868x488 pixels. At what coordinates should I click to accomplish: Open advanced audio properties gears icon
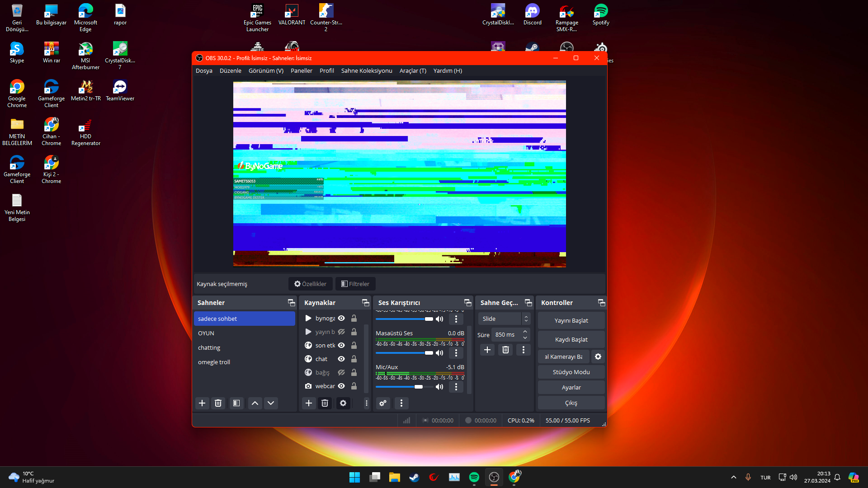tap(383, 403)
